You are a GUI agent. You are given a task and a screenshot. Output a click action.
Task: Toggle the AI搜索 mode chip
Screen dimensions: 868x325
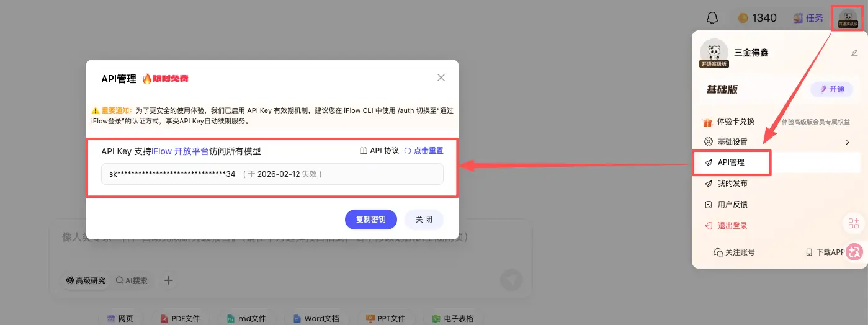[x=132, y=280]
